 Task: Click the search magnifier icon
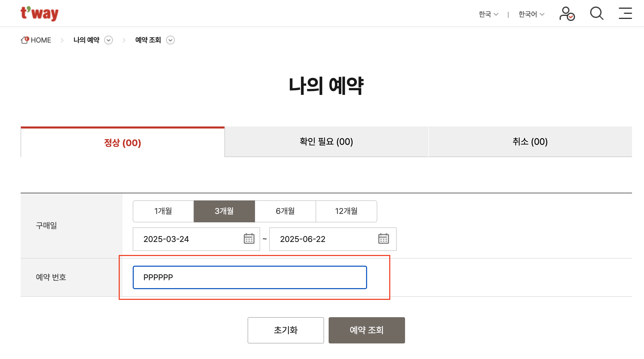597,13
